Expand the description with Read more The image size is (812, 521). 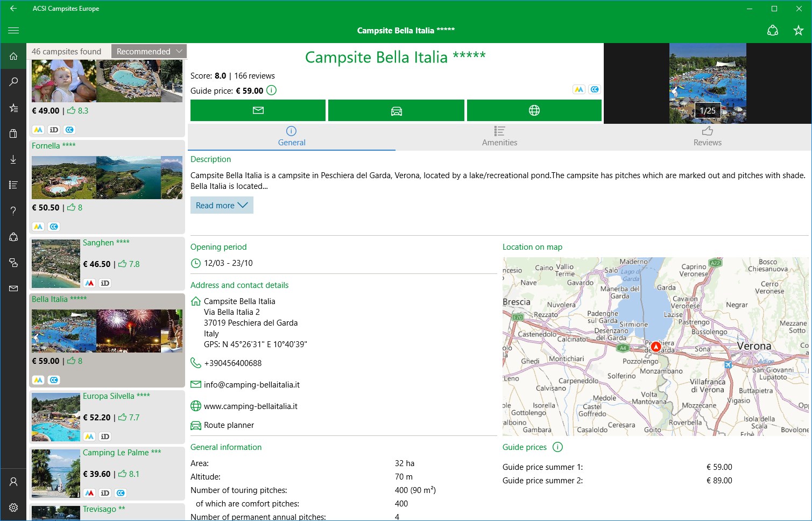pos(222,205)
